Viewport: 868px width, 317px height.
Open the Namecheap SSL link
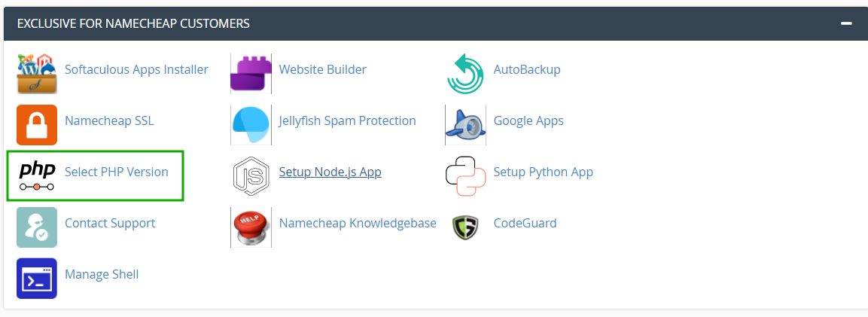[109, 120]
